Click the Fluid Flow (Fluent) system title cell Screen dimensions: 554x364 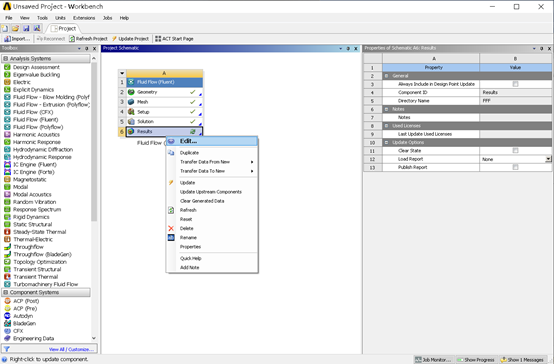pyautogui.click(x=165, y=82)
